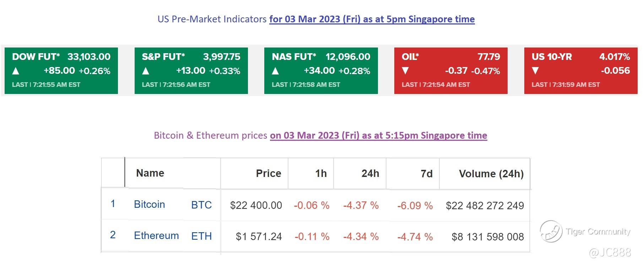
Task: Click the @JC888 username watermark
Action: pyautogui.click(x=610, y=252)
